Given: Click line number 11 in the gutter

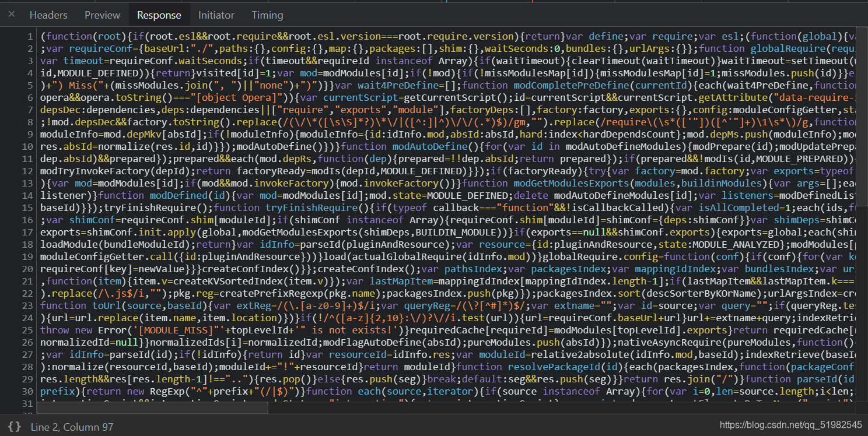Looking at the screenshot, I should [27, 159].
